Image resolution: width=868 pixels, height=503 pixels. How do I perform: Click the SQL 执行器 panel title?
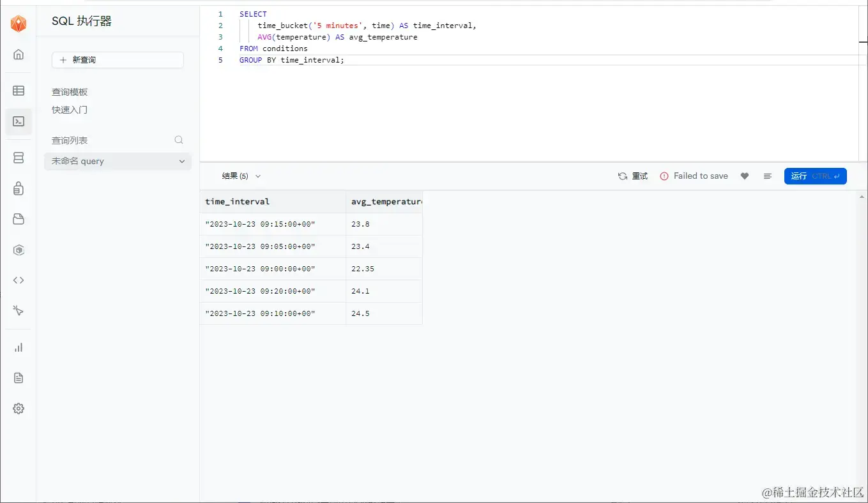[82, 21]
